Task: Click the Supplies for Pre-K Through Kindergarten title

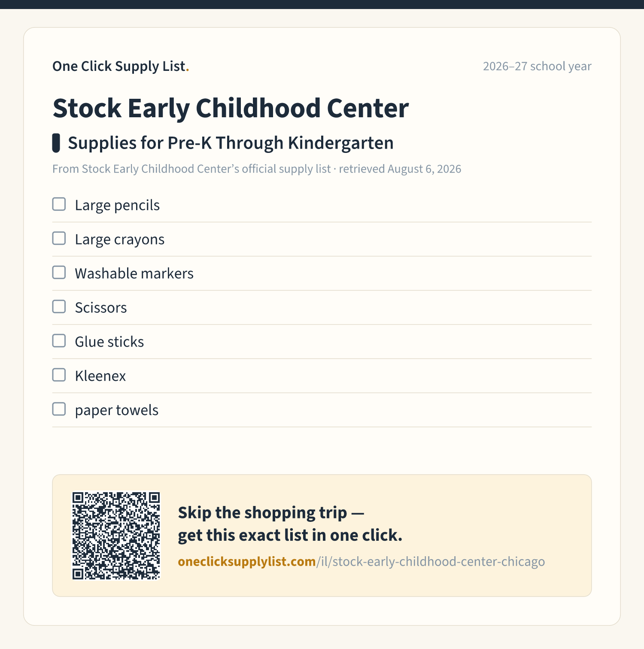Action: (231, 143)
